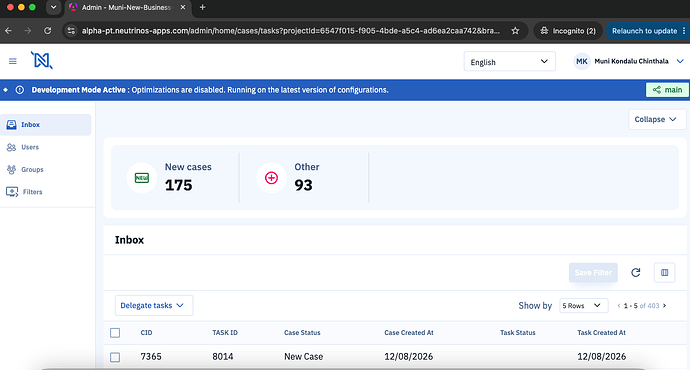Click the Other 93 card

click(305, 178)
